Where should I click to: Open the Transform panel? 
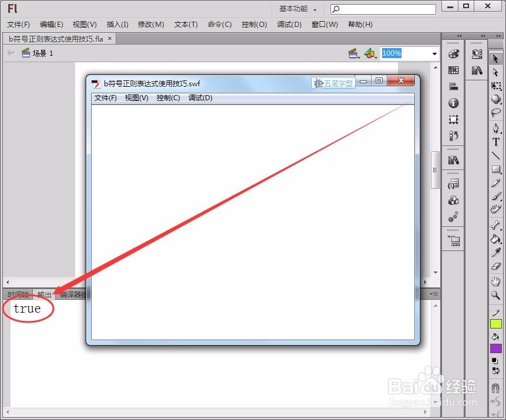tap(453, 119)
